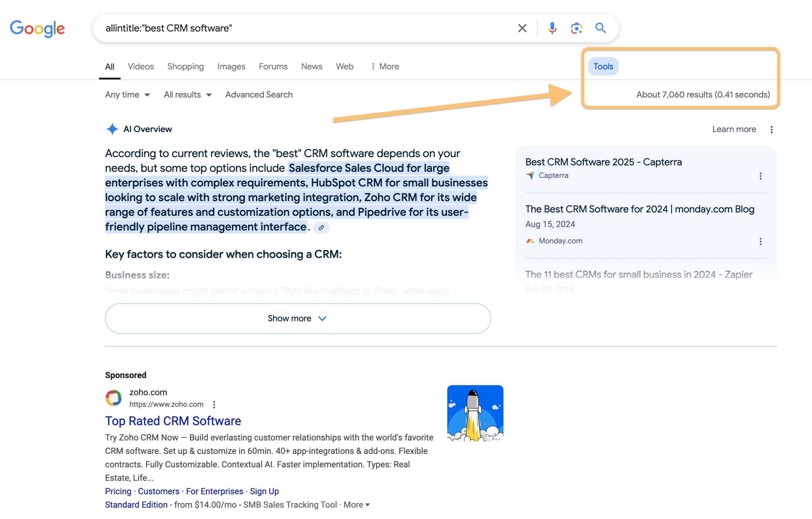Start voice search with microphone icon

(x=552, y=28)
